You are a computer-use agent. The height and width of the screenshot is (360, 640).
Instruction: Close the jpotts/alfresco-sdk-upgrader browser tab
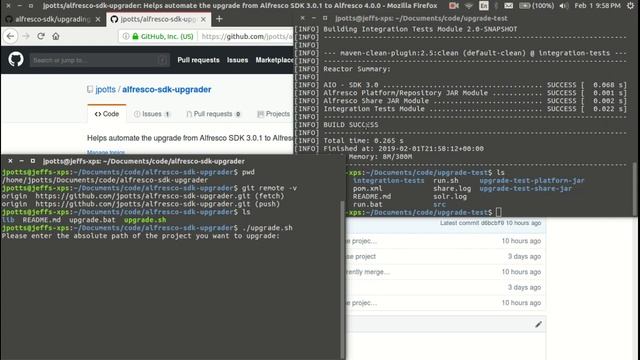[203, 19]
